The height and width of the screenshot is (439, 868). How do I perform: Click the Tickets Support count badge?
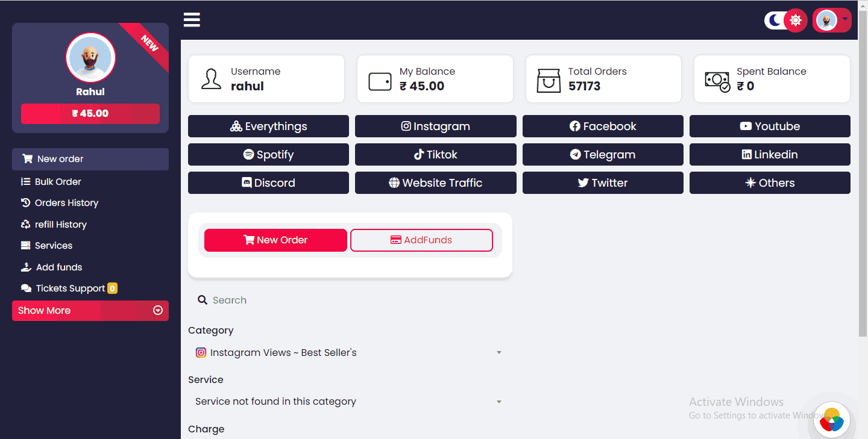pyautogui.click(x=112, y=288)
